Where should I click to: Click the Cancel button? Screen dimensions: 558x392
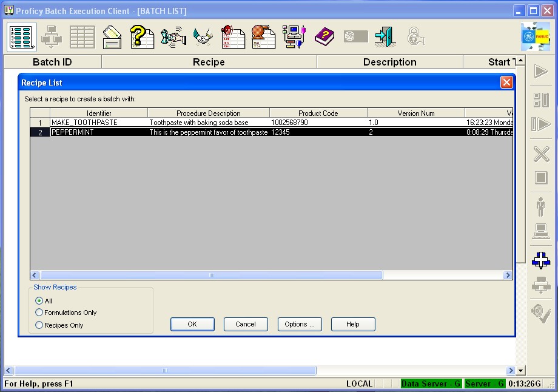[x=246, y=325]
